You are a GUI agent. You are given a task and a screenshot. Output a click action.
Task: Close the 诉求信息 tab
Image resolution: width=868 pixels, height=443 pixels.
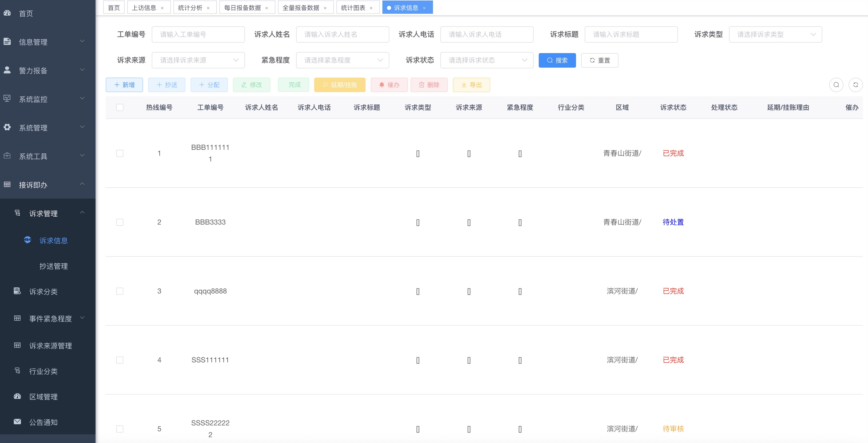point(424,8)
